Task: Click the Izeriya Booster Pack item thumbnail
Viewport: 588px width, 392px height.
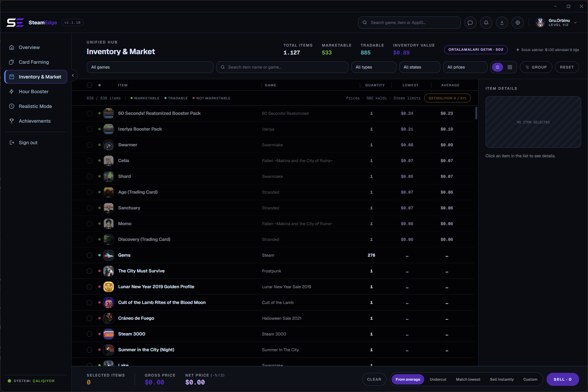Action: pos(109,129)
